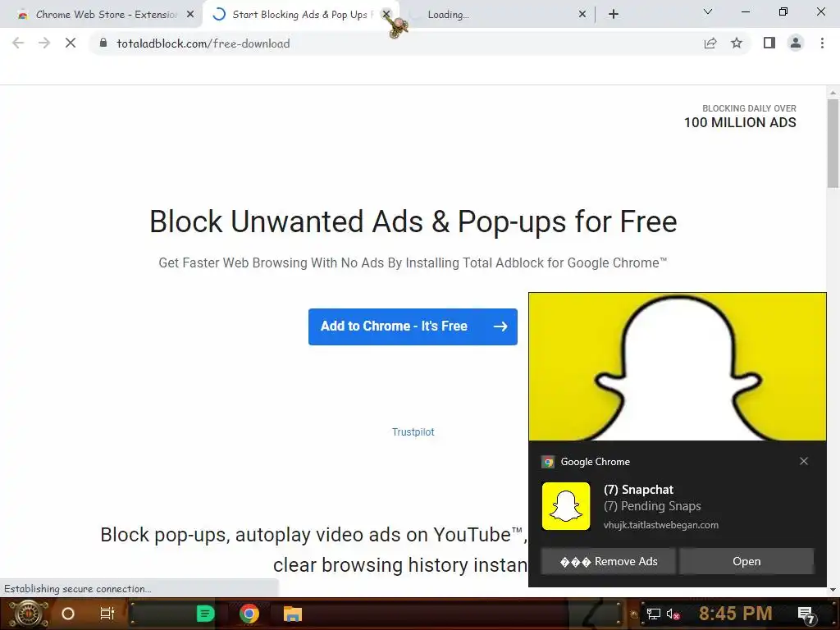This screenshot has height=630, width=840.
Task: Close the Loading tab
Action: pos(582,15)
